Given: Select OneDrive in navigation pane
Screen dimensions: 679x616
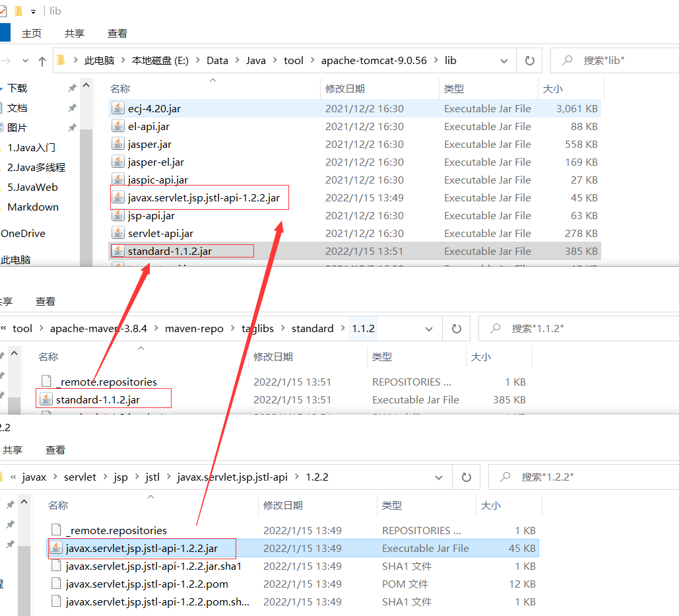Looking at the screenshot, I should point(23,234).
